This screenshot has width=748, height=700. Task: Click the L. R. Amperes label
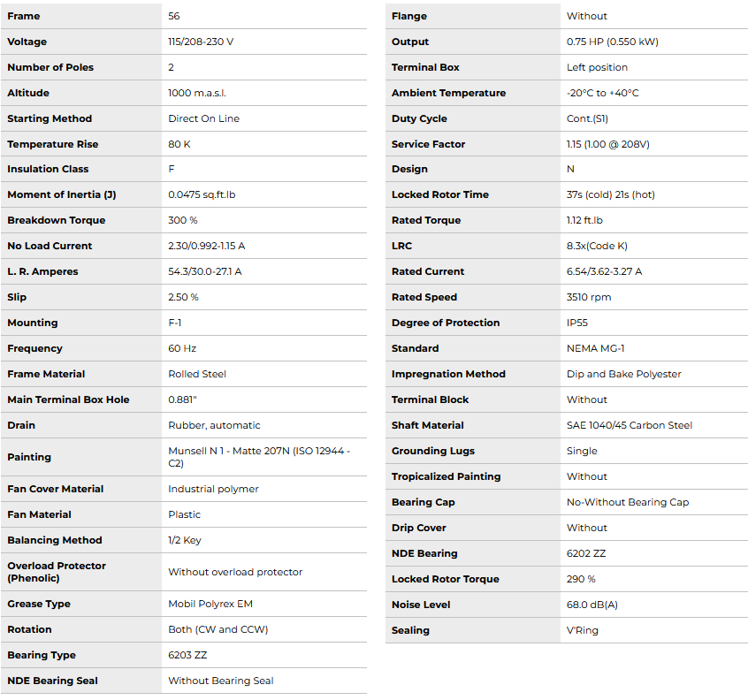pos(43,271)
